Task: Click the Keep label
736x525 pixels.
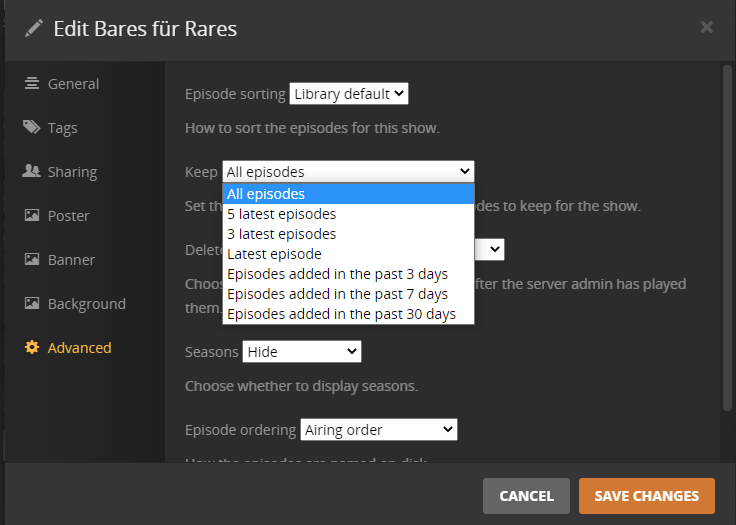Action: (x=201, y=172)
